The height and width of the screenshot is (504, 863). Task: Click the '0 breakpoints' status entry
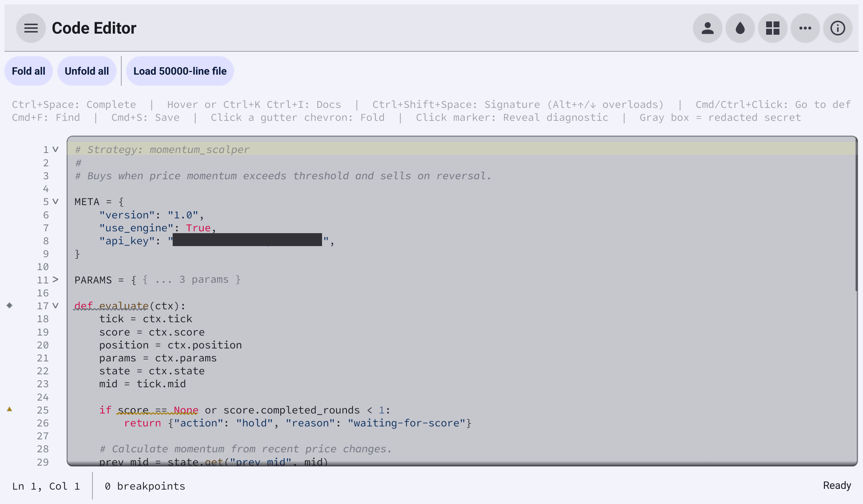click(x=145, y=486)
